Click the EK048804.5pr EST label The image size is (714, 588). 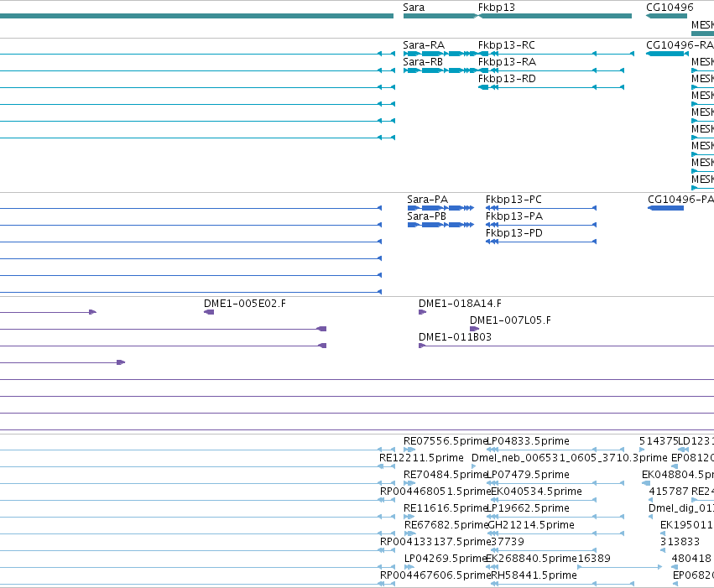(x=678, y=475)
